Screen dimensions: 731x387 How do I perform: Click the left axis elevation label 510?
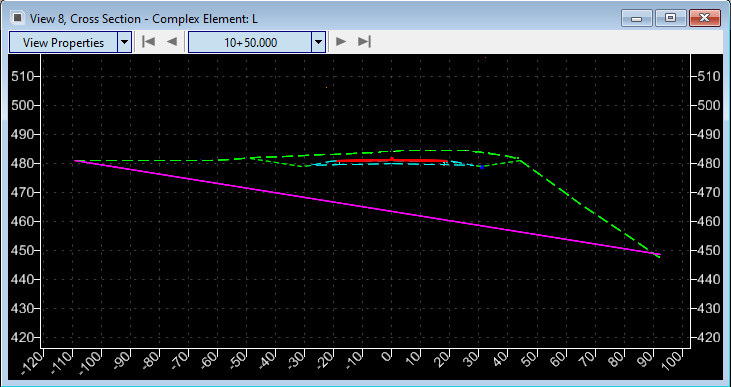coord(22,76)
